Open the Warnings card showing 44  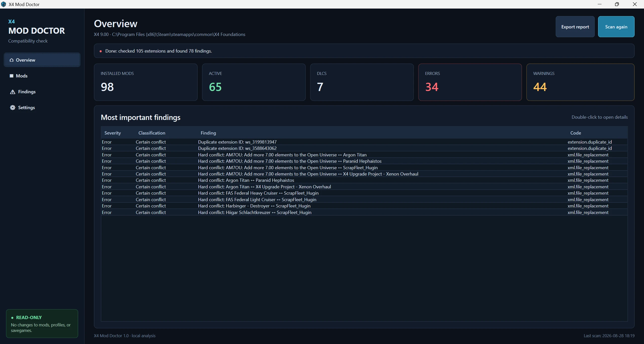(x=580, y=82)
